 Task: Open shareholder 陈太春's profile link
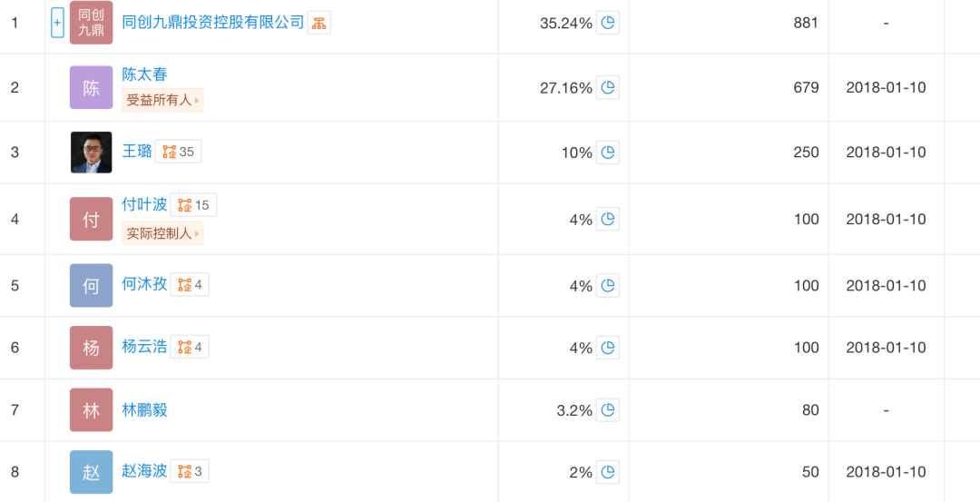point(145,74)
